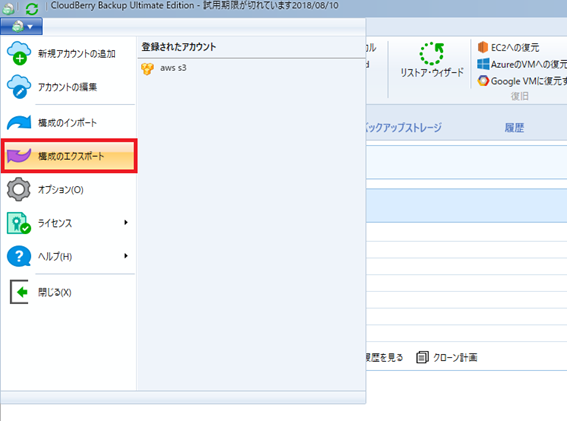Image resolution: width=567 pixels, height=421 pixels.
Task: Click the クローン計画 button
Action: [447, 357]
